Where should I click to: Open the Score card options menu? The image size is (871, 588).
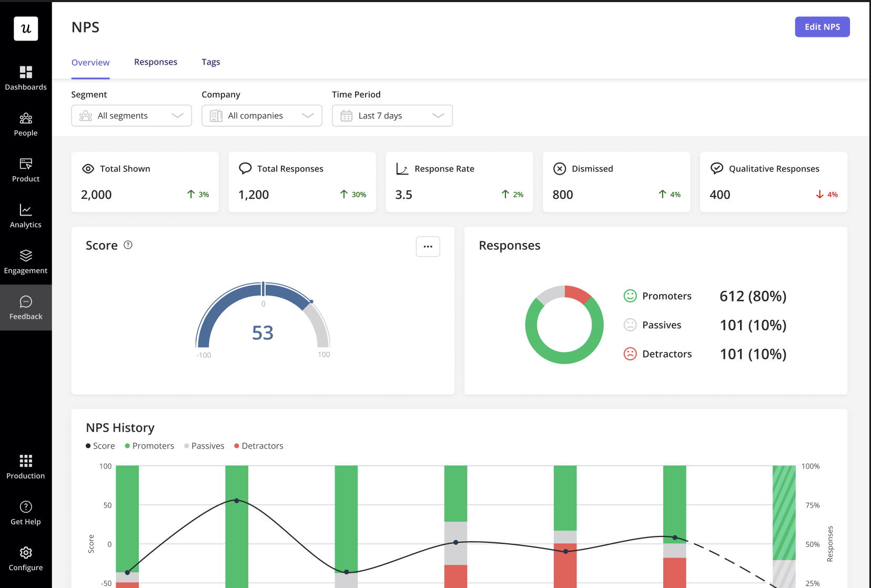coord(428,246)
